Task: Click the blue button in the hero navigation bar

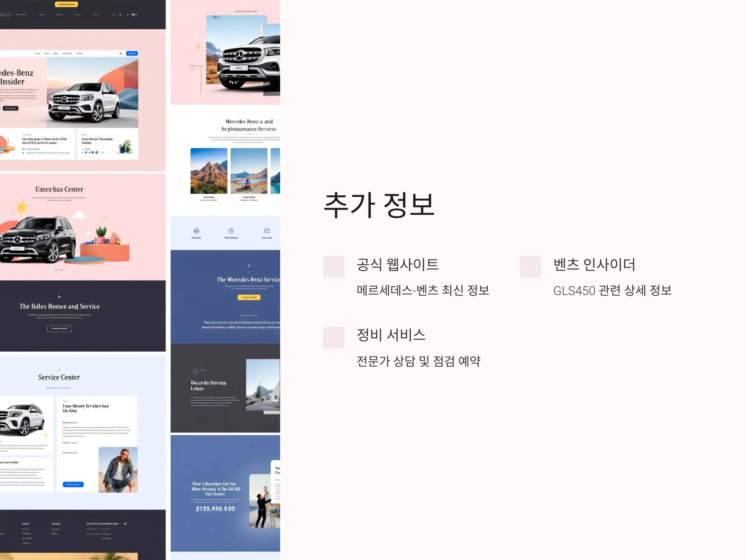Action: coord(132,53)
